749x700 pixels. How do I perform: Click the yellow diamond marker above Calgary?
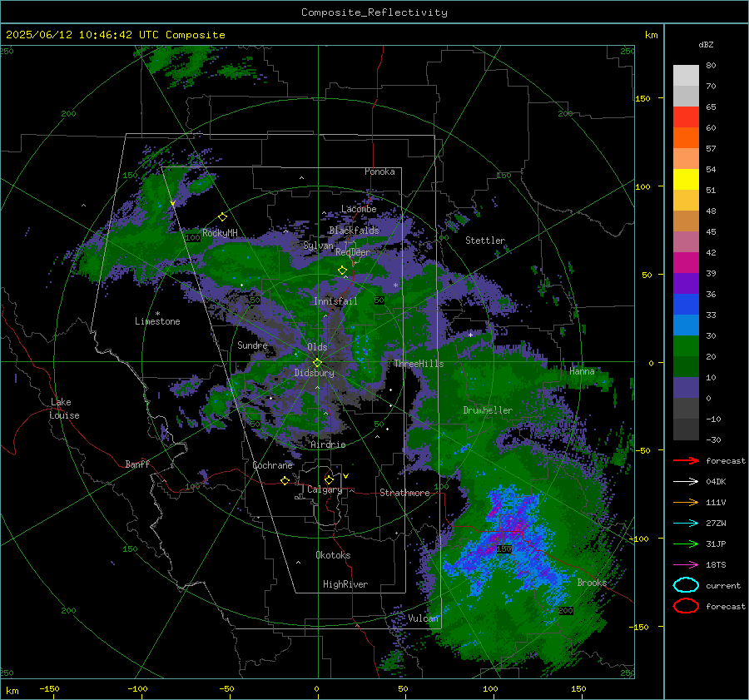pyautogui.click(x=329, y=479)
